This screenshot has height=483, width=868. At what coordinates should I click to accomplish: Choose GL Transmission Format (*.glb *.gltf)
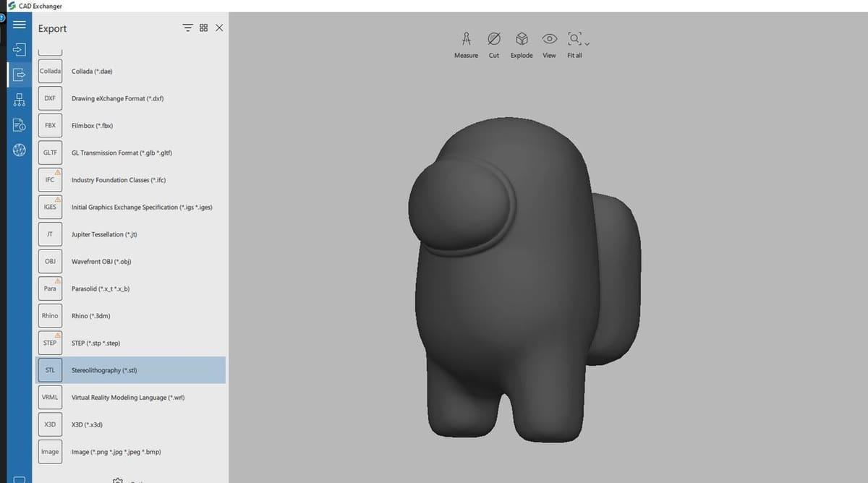tap(130, 153)
